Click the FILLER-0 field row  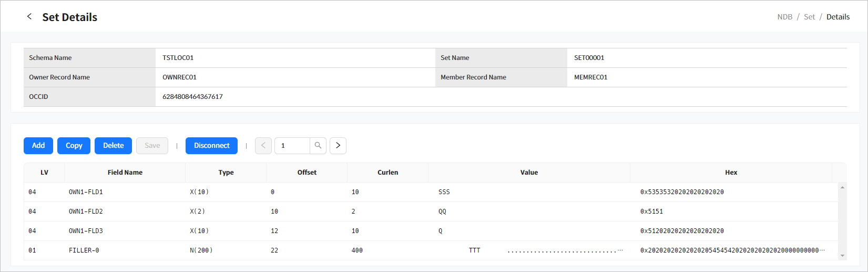[x=84, y=250]
